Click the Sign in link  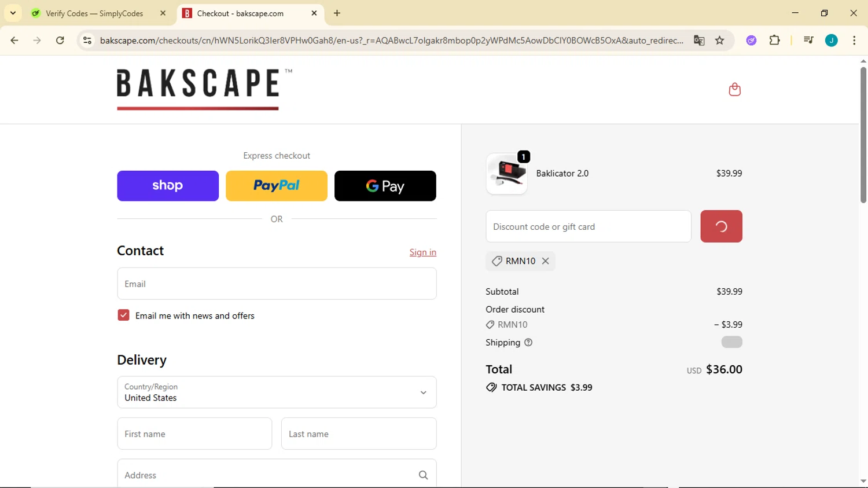click(x=423, y=252)
